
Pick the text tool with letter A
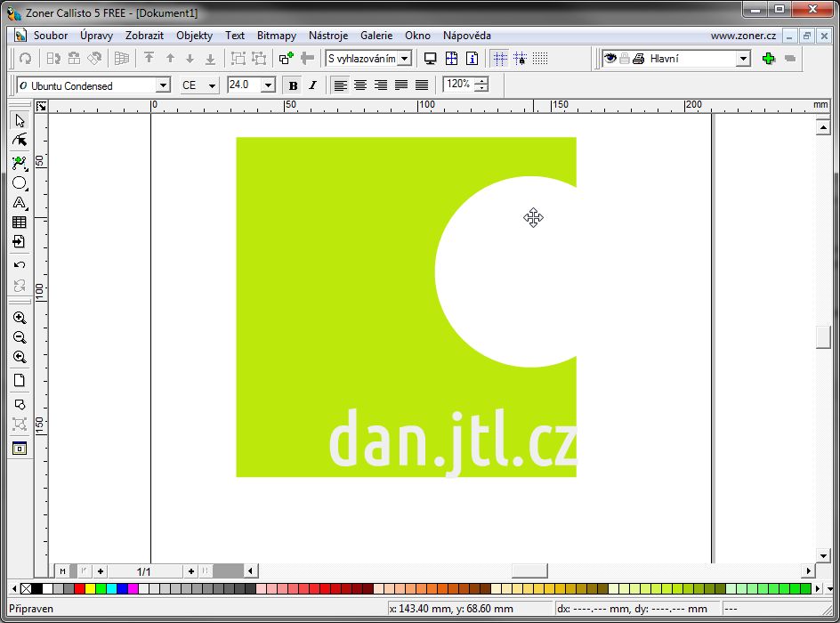[20, 203]
